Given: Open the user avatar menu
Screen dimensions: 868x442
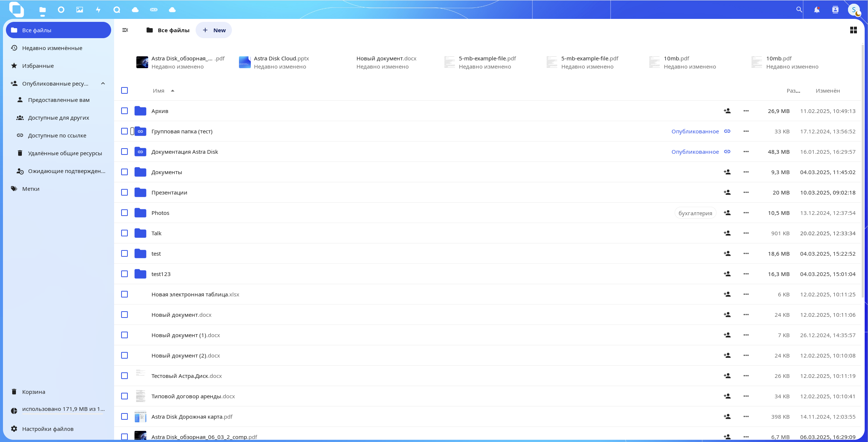Looking at the screenshot, I should [854, 10].
